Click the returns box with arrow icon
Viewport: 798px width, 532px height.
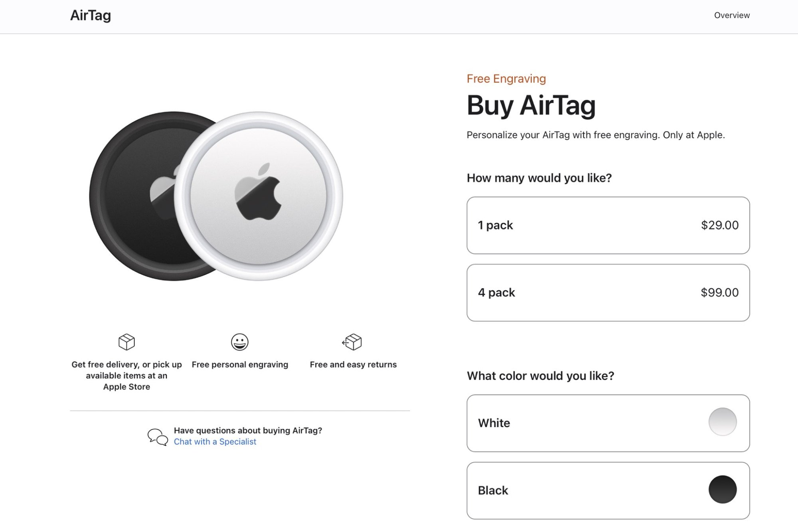(x=352, y=342)
